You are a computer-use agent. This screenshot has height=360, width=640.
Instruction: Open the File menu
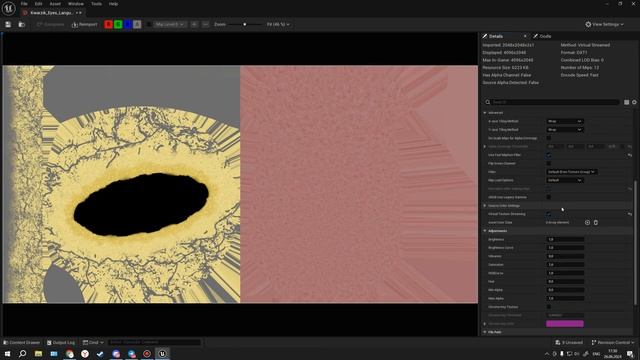click(24, 4)
